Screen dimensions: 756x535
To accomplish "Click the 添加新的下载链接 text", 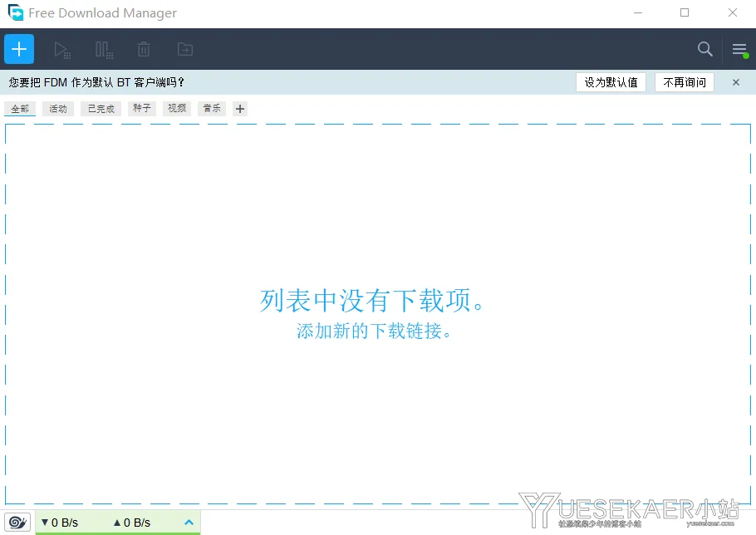I will click(374, 331).
